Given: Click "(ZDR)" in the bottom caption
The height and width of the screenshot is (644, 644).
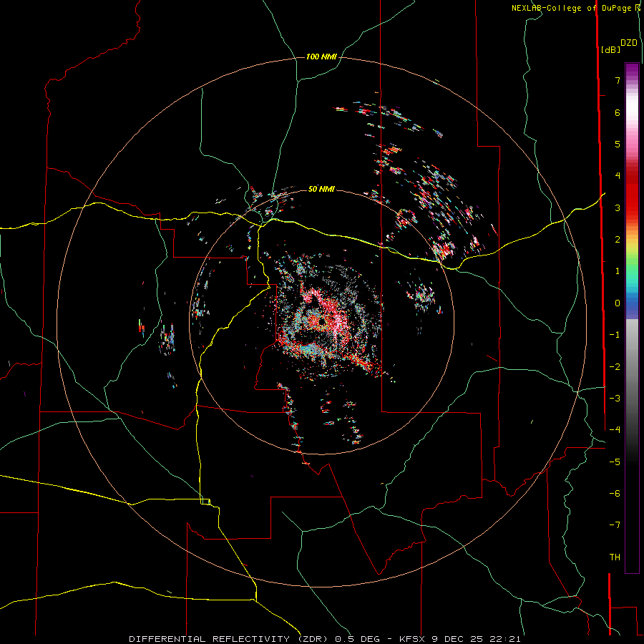Looking at the screenshot, I should [x=311, y=639].
